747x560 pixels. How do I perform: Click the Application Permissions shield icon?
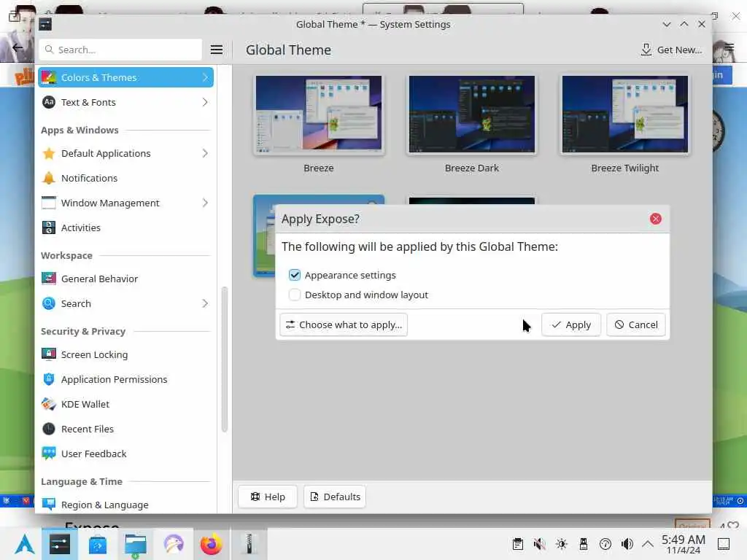pyautogui.click(x=49, y=379)
